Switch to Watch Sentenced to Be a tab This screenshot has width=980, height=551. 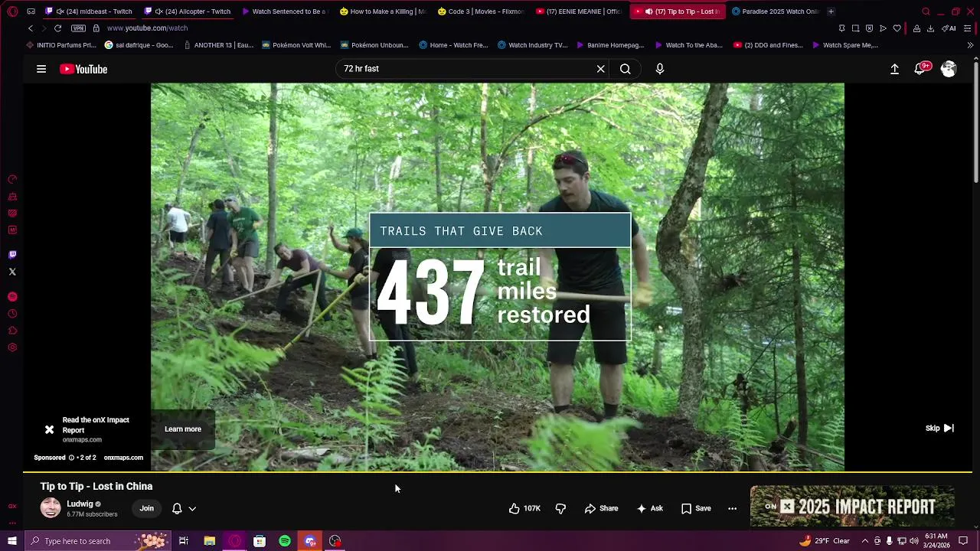286,11
